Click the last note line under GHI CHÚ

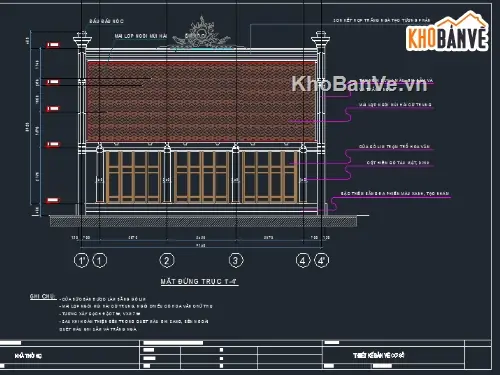(x=98, y=329)
